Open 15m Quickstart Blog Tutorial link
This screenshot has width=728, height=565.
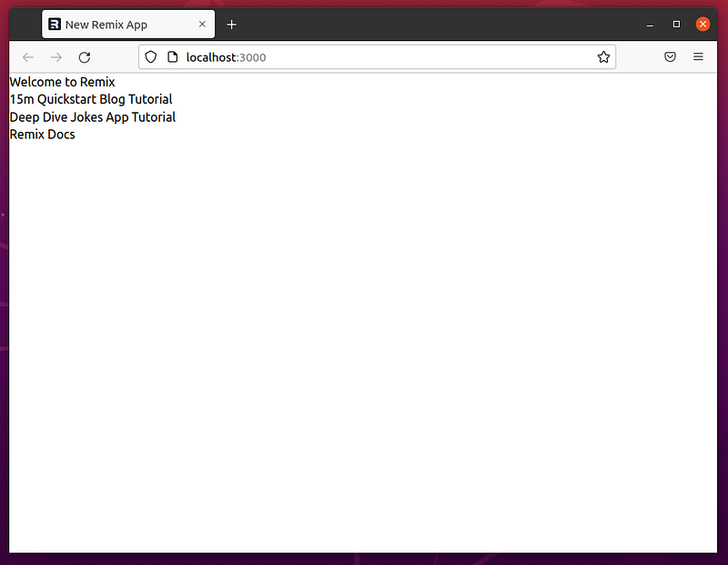91,99
